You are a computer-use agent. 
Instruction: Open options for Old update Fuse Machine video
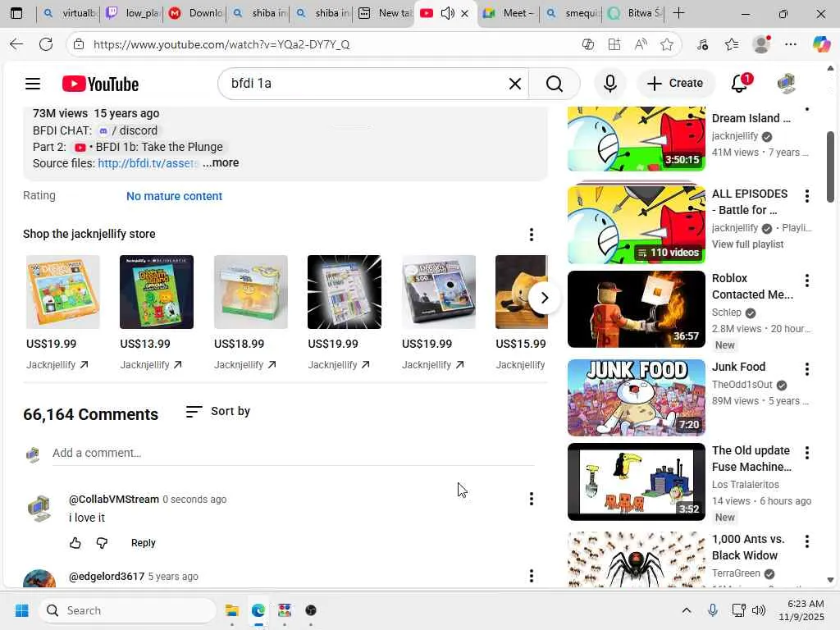(807, 453)
